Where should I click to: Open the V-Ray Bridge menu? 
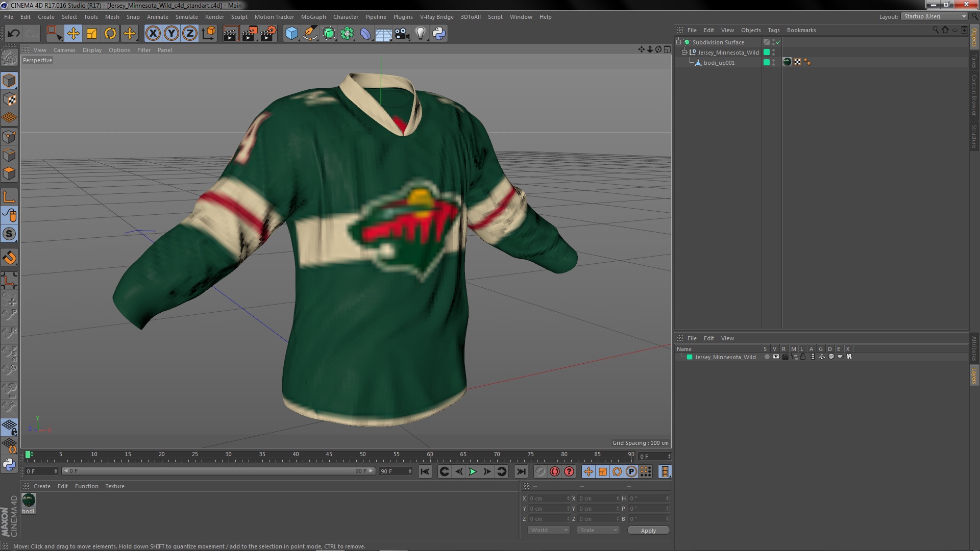[436, 17]
